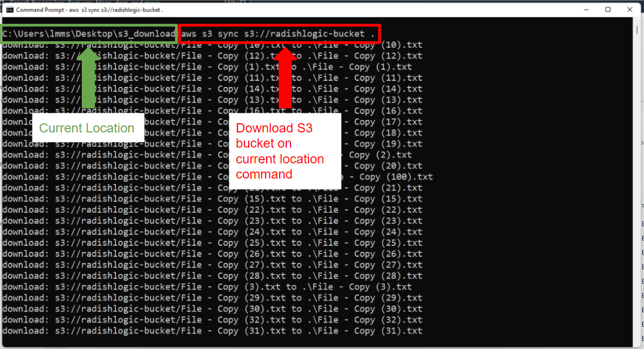
Task: Click the Command Prompt window title text
Action: [89, 10]
